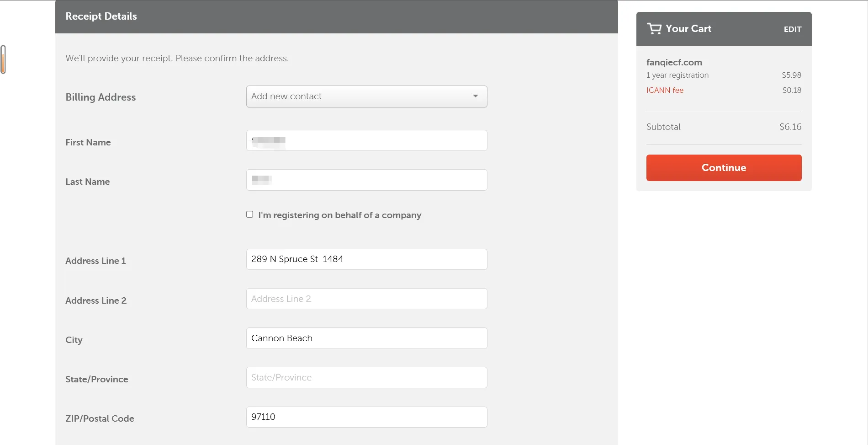Open the Billing Address dropdown arrow
The width and height of the screenshot is (868, 445).
pyautogui.click(x=476, y=96)
